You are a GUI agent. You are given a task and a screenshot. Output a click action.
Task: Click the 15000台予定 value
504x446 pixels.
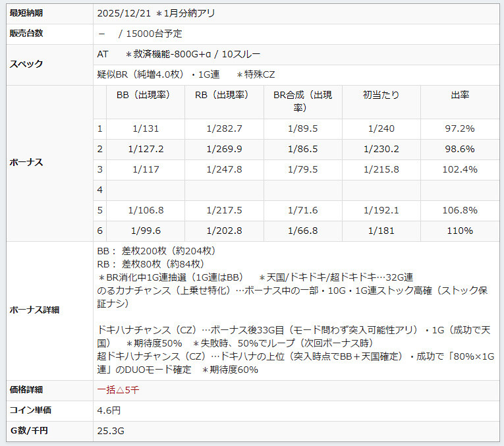click(x=154, y=34)
